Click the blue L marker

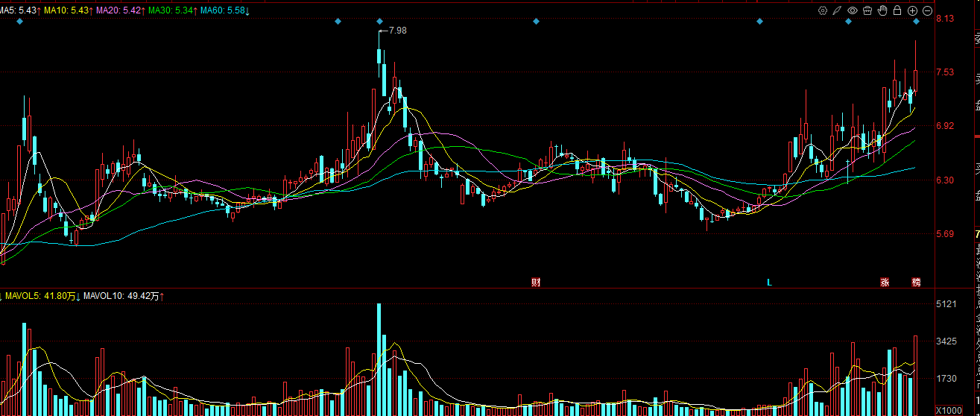pyautogui.click(x=770, y=282)
